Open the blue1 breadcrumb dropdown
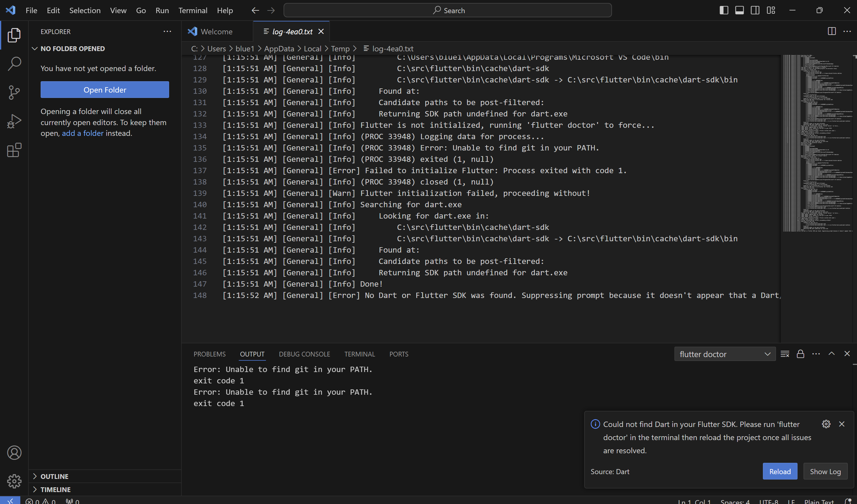 245,49
